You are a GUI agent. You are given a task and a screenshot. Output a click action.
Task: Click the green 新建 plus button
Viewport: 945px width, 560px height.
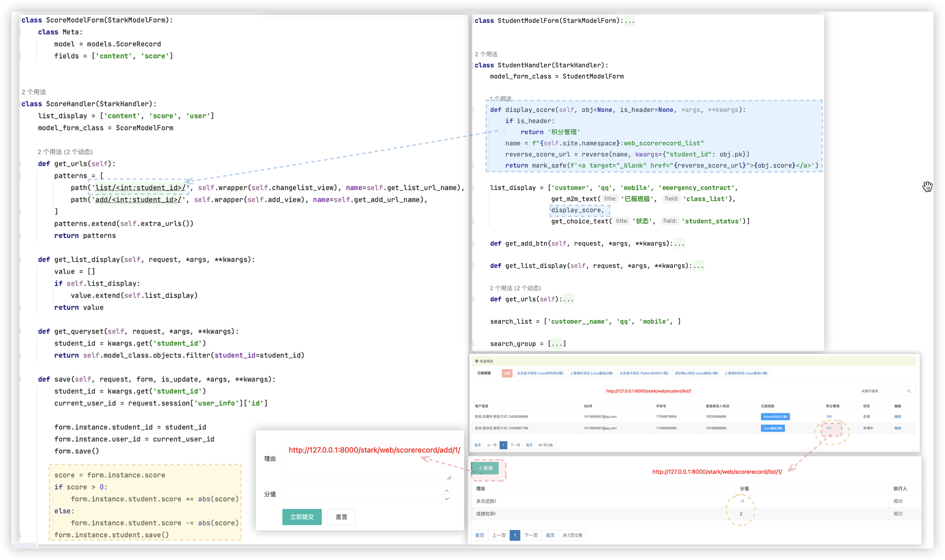[x=485, y=468]
